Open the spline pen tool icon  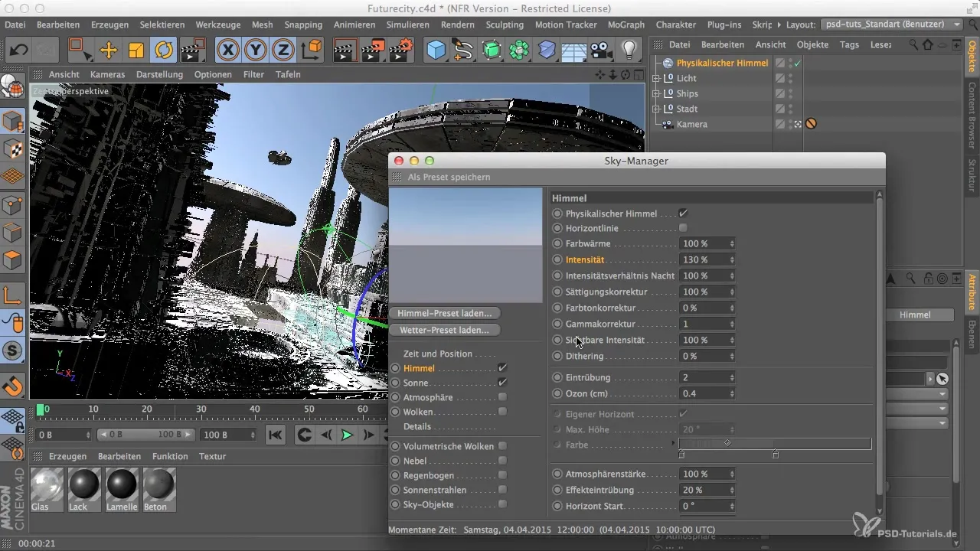click(463, 51)
